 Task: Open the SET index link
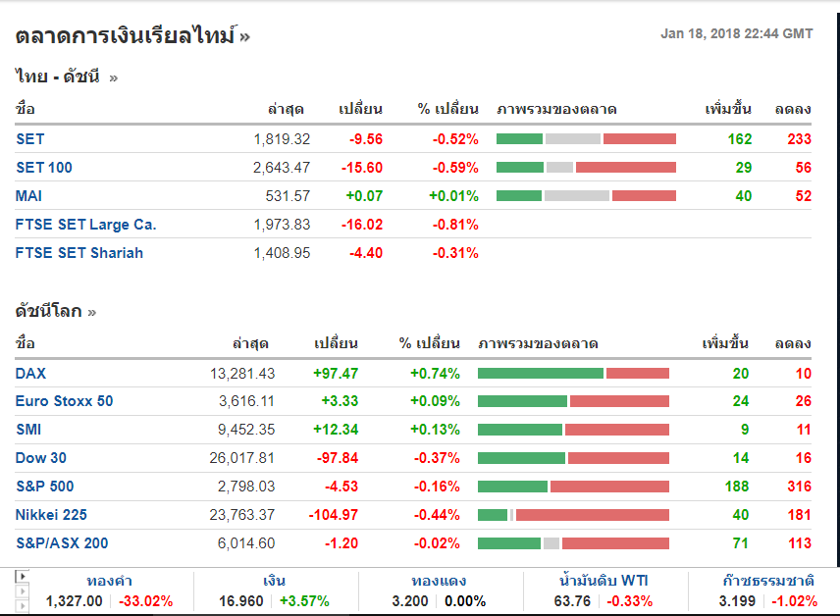[x=30, y=139]
